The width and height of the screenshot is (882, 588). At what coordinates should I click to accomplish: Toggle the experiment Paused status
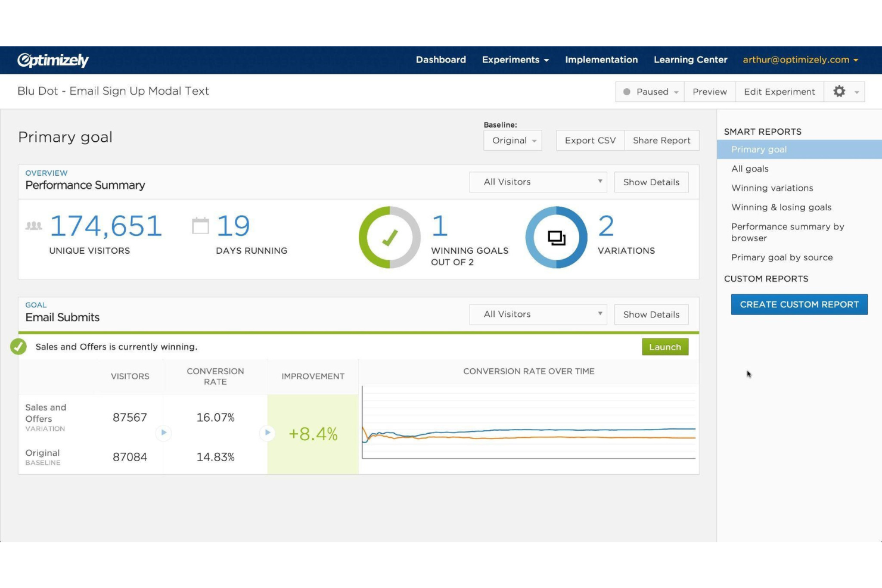pyautogui.click(x=649, y=91)
